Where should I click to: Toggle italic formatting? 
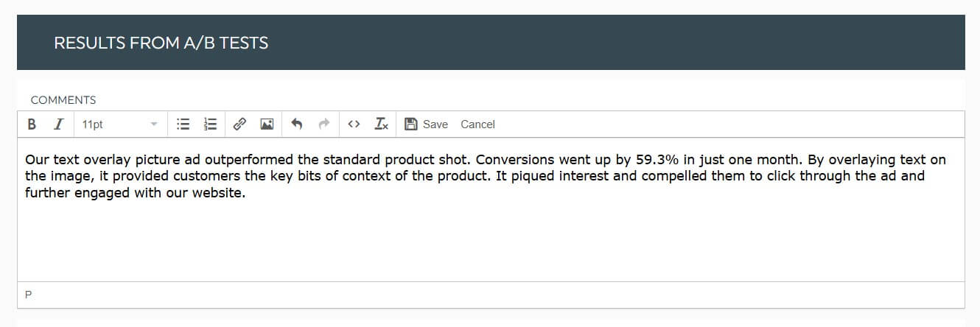coord(59,124)
